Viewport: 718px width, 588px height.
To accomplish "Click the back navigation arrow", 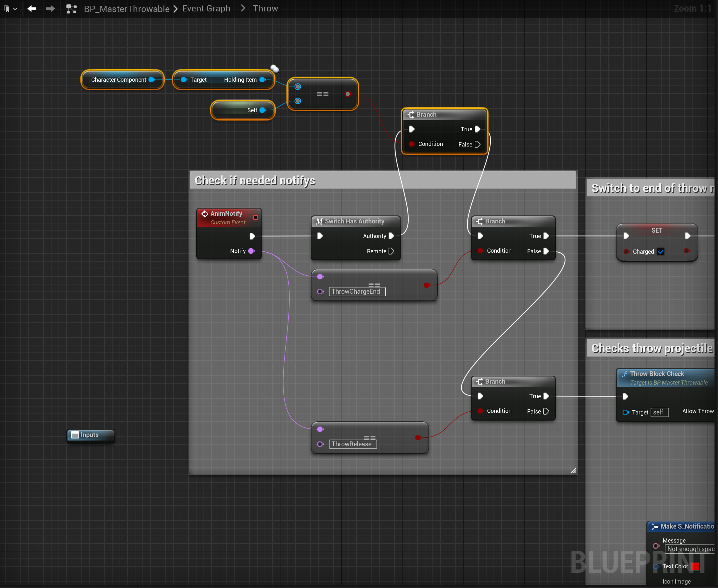I will 32,9.
